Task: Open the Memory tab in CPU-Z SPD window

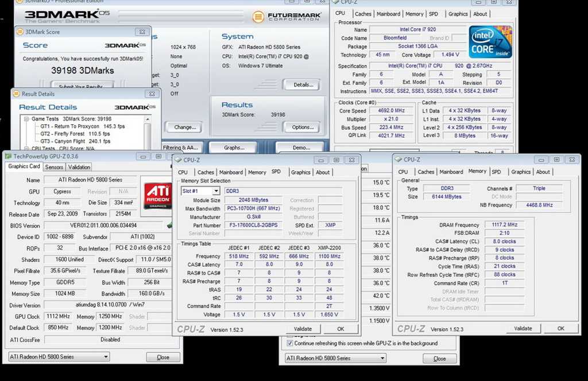Action: click(x=257, y=172)
